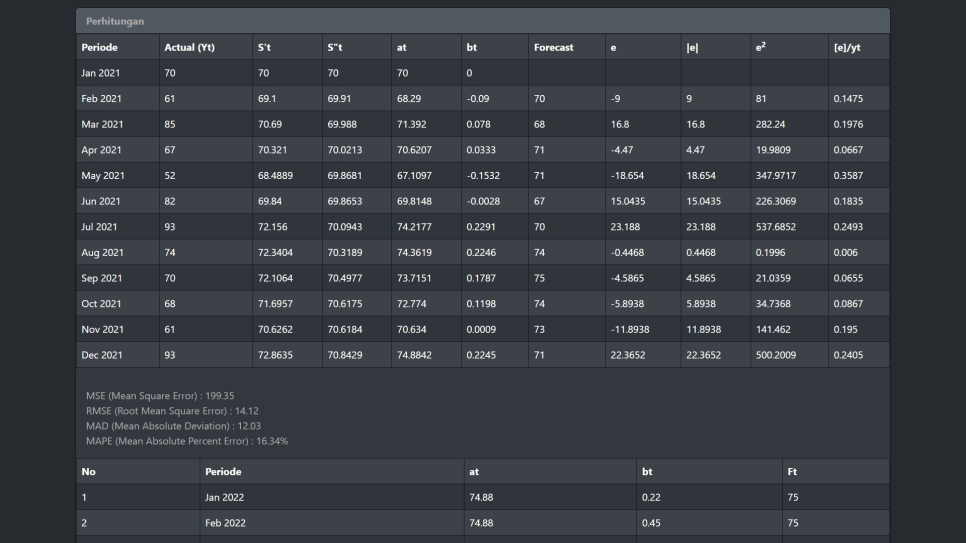
Task: Click the e² column header
Action: [x=761, y=47]
